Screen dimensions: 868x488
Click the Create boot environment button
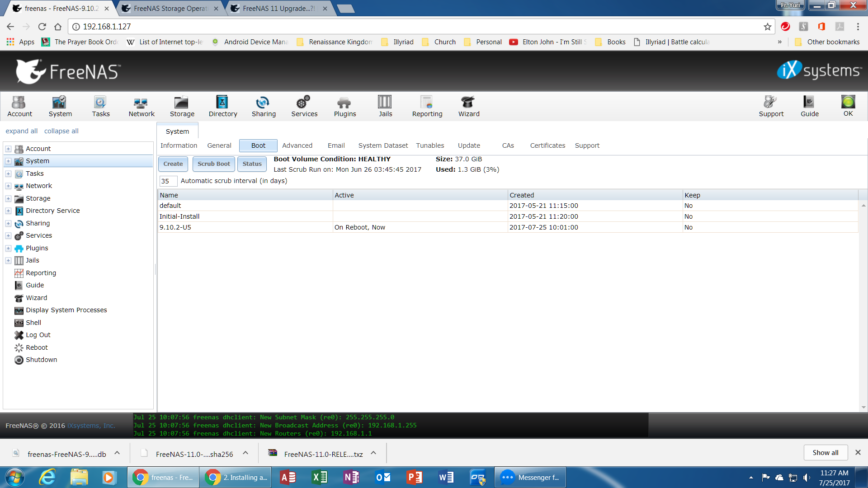(173, 164)
